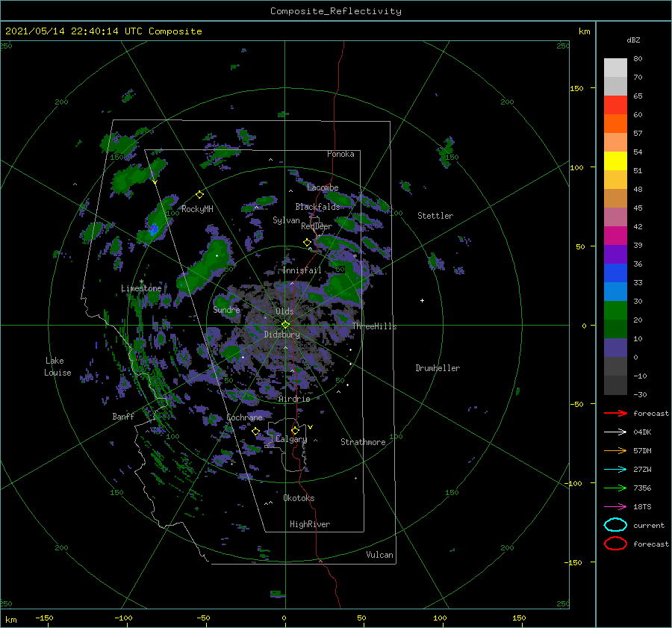This screenshot has width=672, height=628.
Task: Click the dBZ legend heading
Action: coord(633,40)
